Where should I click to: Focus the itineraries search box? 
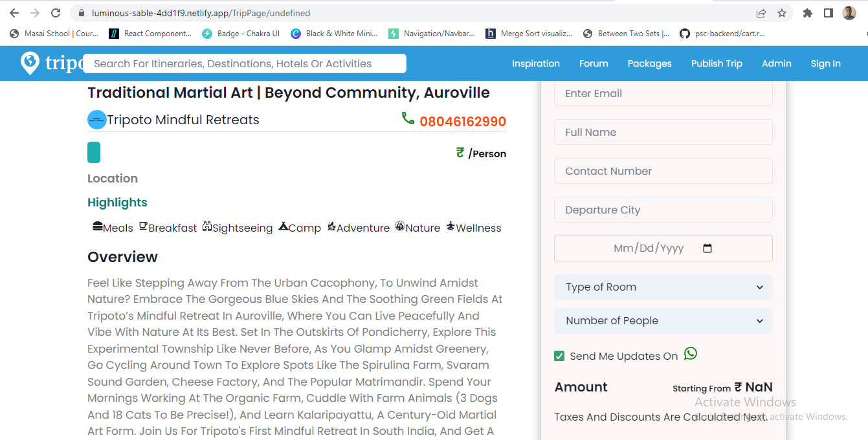pos(245,63)
